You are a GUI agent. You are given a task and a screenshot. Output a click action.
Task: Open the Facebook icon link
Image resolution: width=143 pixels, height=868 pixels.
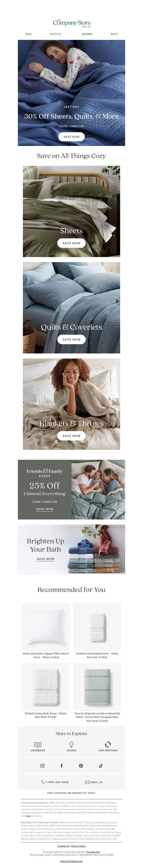(x=61, y=765)
